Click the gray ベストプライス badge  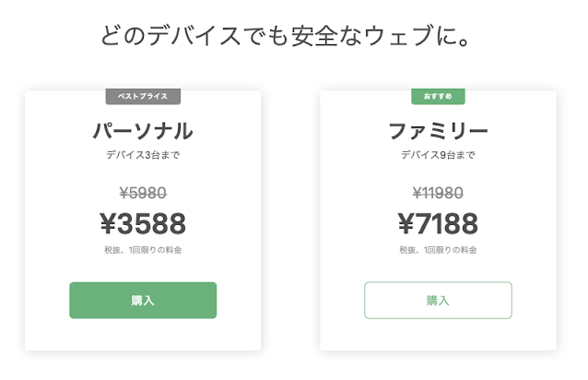(x=143, y=96)
